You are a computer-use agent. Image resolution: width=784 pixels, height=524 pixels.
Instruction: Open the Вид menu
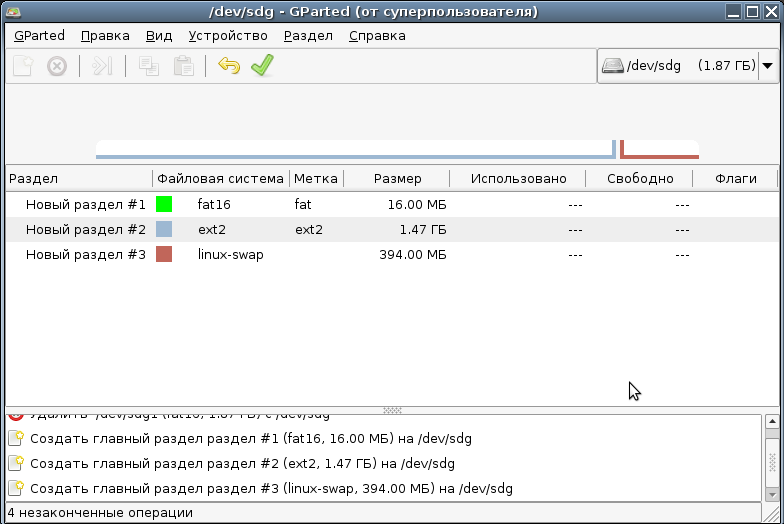pyautogui.click(x=159, y=36)
